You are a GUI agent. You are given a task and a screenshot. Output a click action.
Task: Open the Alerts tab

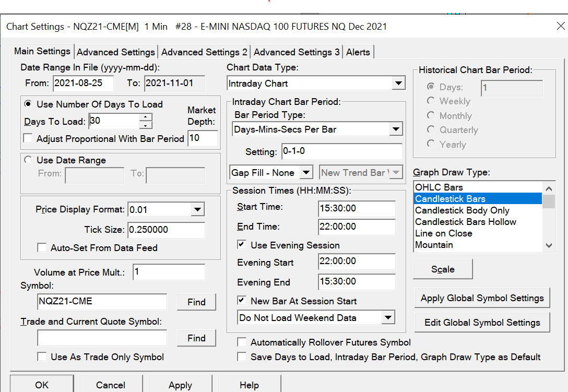coord(358,52)
